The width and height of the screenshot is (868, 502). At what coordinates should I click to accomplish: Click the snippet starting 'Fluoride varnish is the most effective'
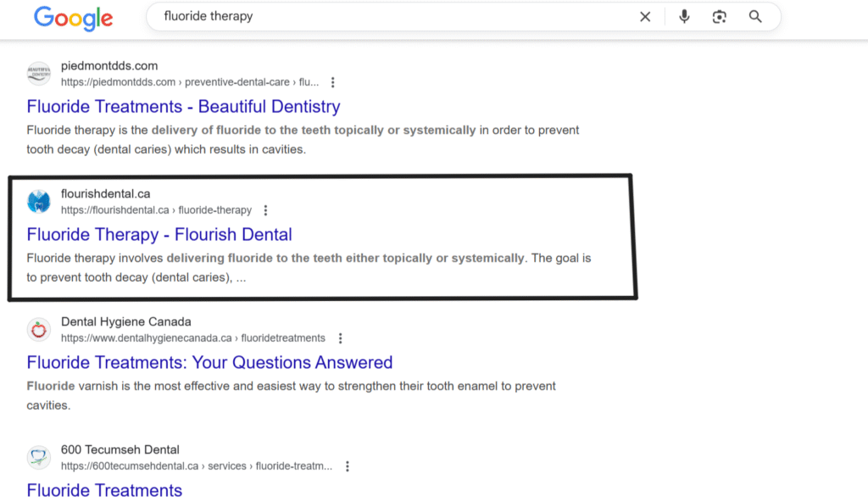click(292, 396)
